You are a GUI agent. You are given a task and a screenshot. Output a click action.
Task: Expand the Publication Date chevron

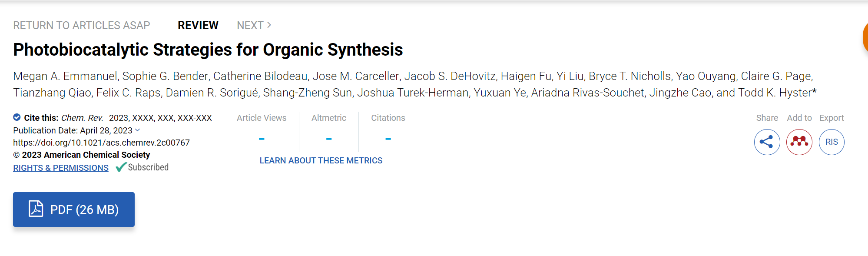tap(138, 130)
